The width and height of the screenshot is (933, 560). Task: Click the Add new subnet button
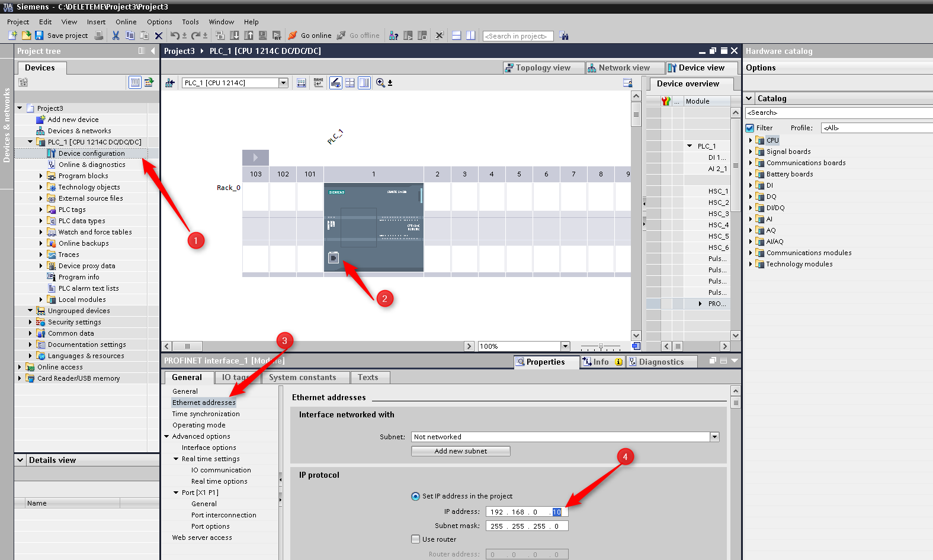(461, 451)
